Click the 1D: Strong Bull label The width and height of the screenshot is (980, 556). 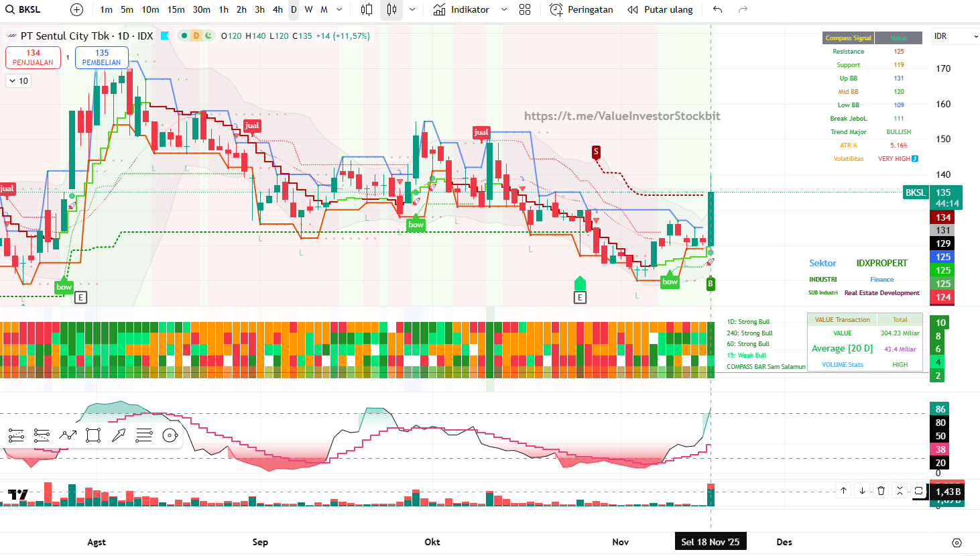tap(748, 322)
